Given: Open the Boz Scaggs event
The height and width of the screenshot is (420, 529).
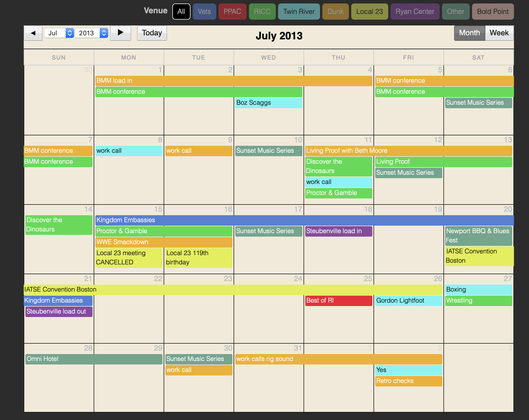Looking at the screenshot, I should coord(269,103).
